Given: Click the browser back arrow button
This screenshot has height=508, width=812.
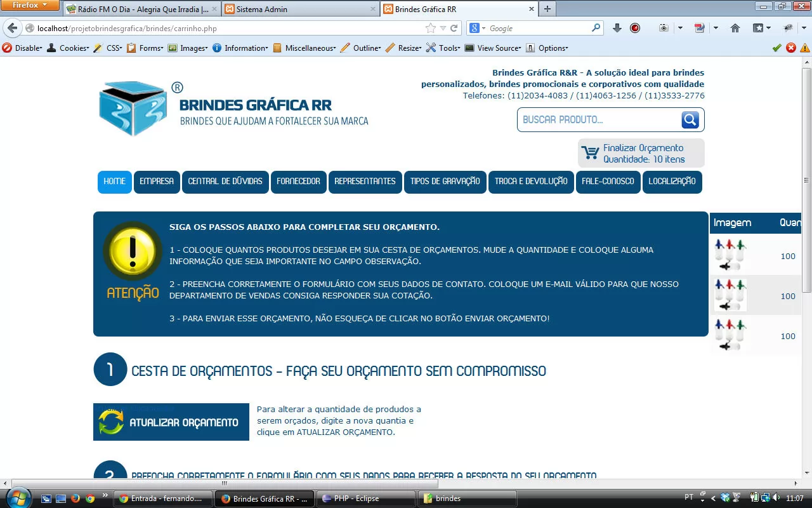Looking at the screenshot, I should (x=12, y=28).
